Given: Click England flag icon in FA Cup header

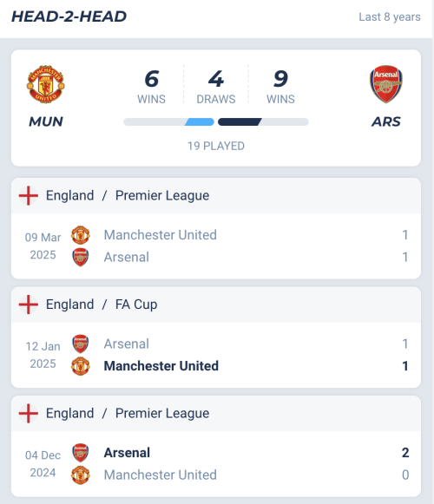Looking at the screenshot, I should pyautogui.click(x=29, y=304).
